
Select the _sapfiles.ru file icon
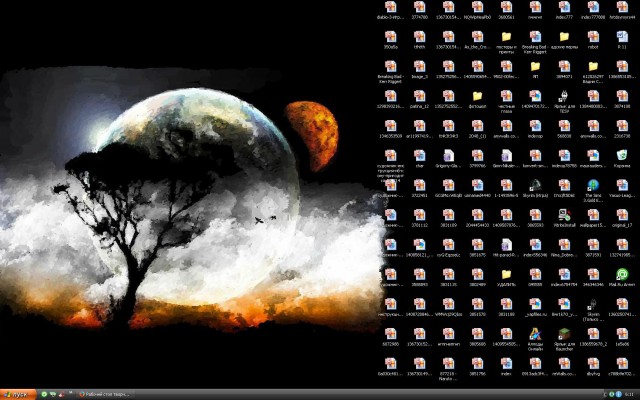tap(535, 304)
